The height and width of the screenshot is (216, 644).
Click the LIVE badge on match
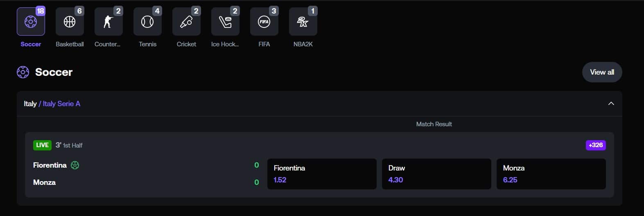[42, 145]
